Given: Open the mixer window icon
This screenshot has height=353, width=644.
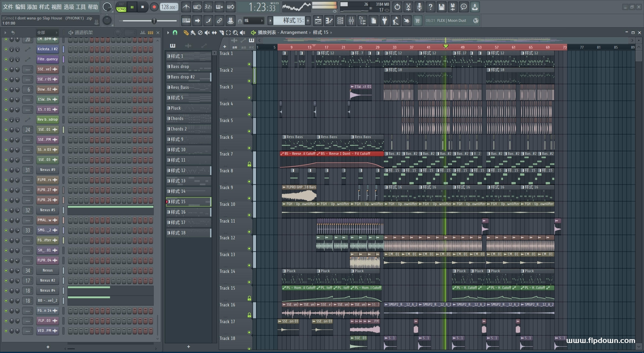Looking at the screenshot, I should click(351, 21).
